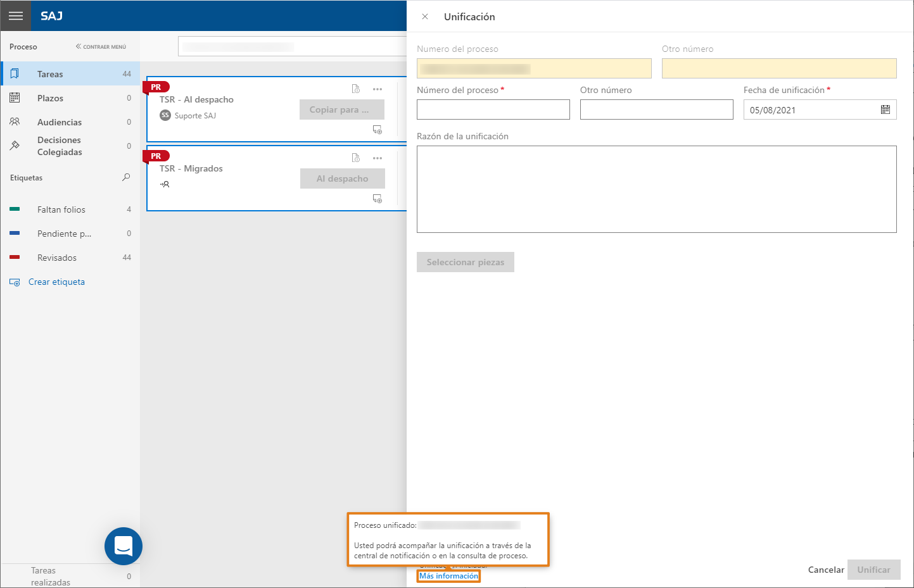This screenshot has height=588, width=914.
Task: Click Seleccionar piezas button
Action: tap(466, 262)
